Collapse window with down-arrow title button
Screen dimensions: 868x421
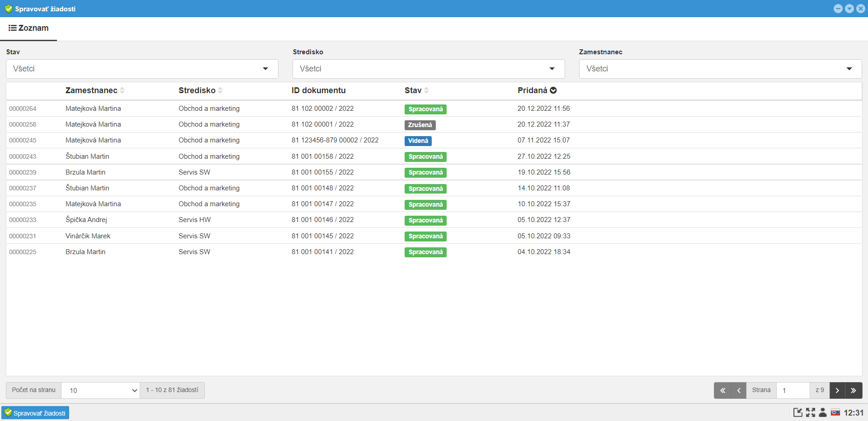click(x=849, y=9)
